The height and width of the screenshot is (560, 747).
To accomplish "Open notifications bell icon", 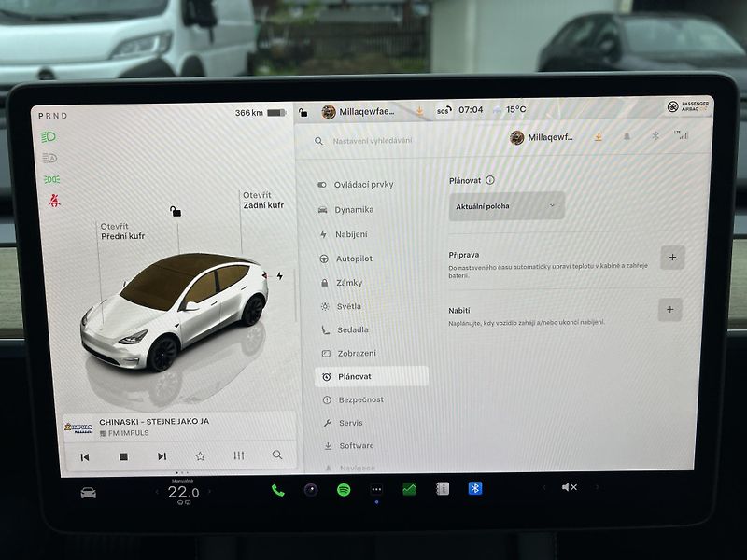I will 627,136.
